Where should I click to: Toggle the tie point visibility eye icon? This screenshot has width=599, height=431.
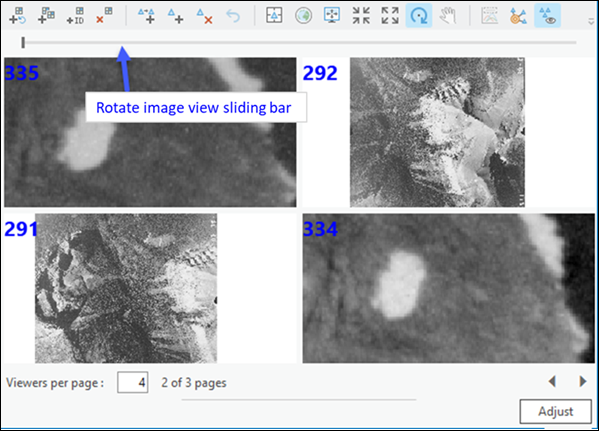coord(547,16)
